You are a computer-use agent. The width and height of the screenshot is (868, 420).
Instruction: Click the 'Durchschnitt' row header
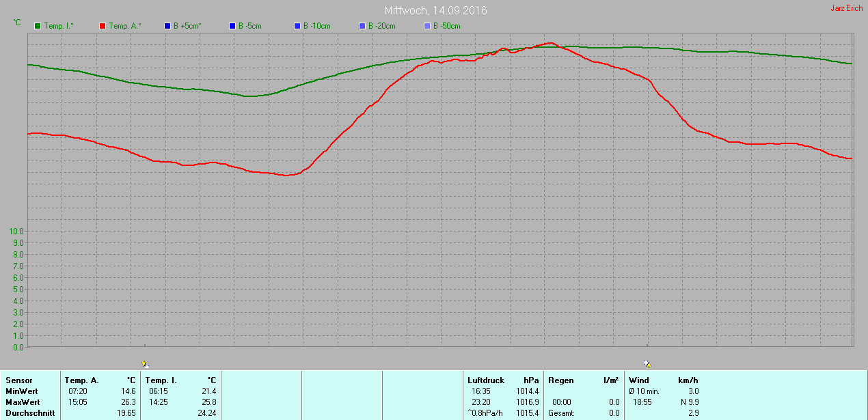(x=30, y=413)
